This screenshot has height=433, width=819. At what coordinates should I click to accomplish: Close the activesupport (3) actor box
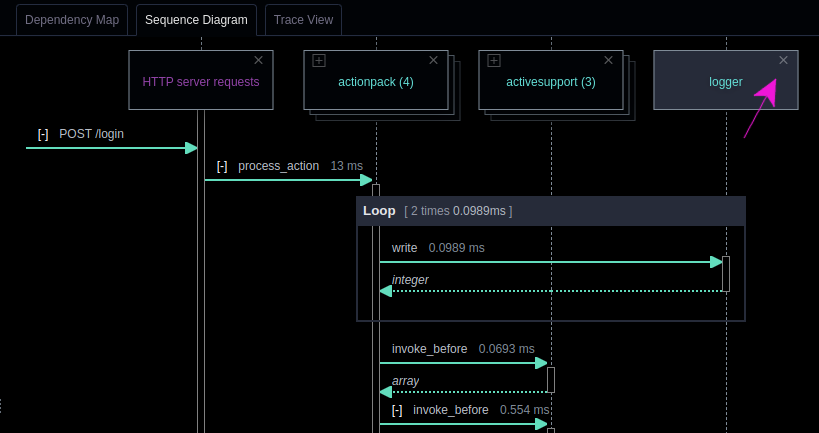click(608, 61)
